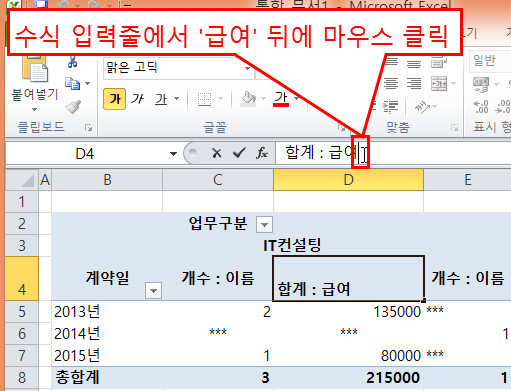The height and width of the screenshot is (391, 511).
Task: Merge and center the selected cells
Action: (439, 83)
